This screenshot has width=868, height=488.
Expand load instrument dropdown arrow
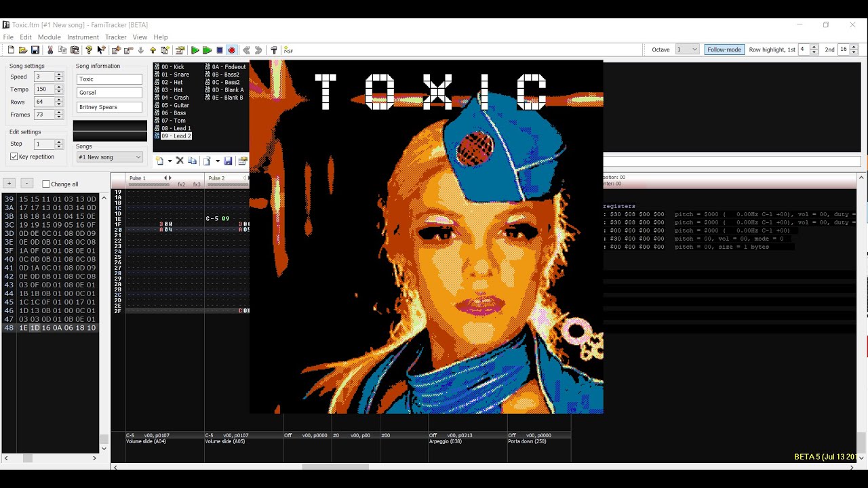(218, 161)
